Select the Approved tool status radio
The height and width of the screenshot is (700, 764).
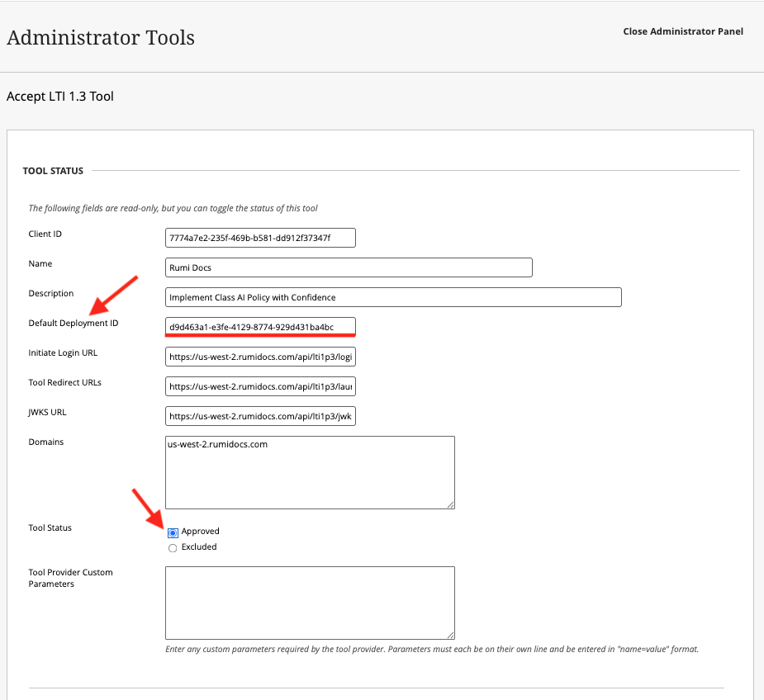pos(173,532)
